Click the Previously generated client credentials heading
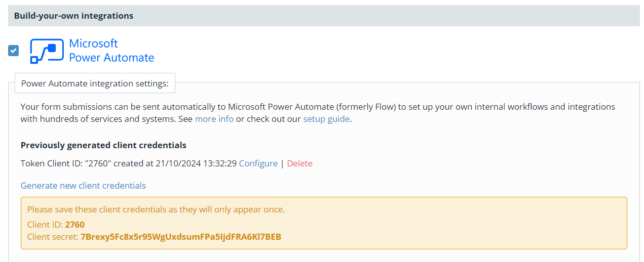 pos(103,145)
